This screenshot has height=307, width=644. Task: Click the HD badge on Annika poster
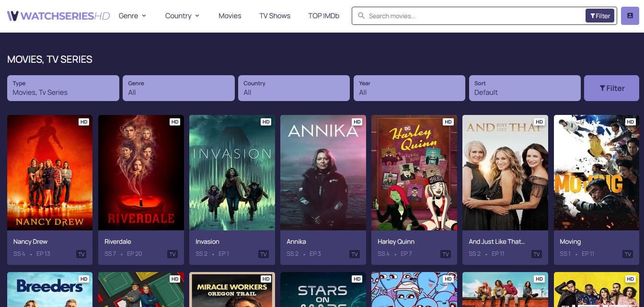pos(357,122)
